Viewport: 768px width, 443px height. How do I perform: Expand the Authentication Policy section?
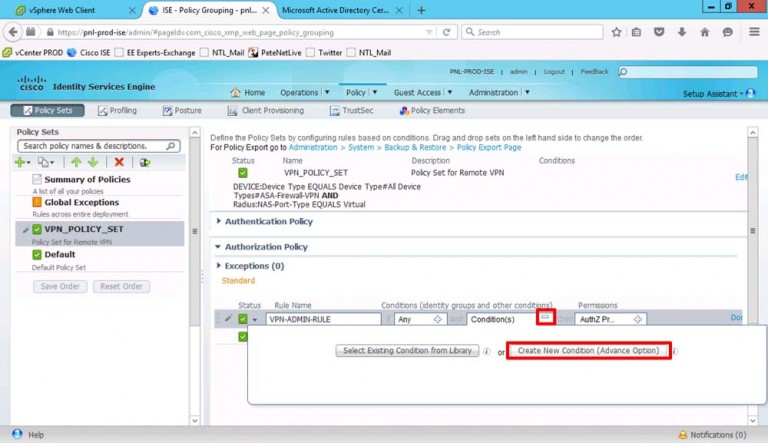[x=218, y=221]
